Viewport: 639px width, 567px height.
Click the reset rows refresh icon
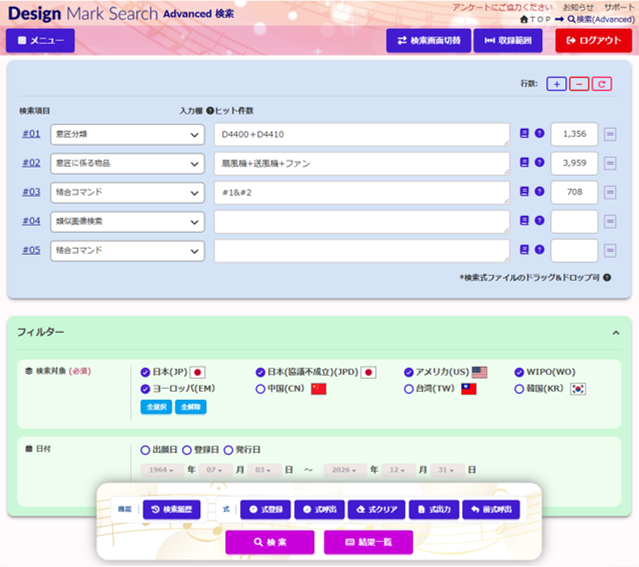pos(602,84)
